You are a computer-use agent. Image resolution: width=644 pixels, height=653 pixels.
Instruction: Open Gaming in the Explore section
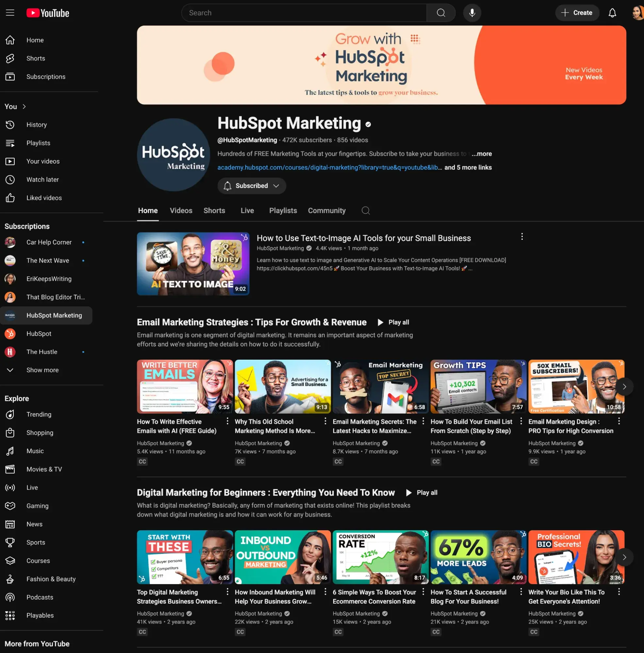pos(37,506)
